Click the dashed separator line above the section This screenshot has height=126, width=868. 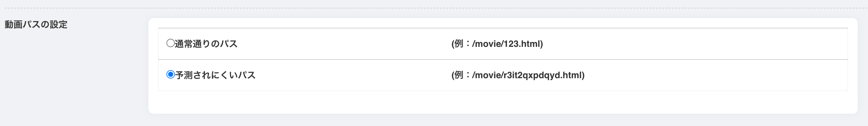tap(434, 8)
